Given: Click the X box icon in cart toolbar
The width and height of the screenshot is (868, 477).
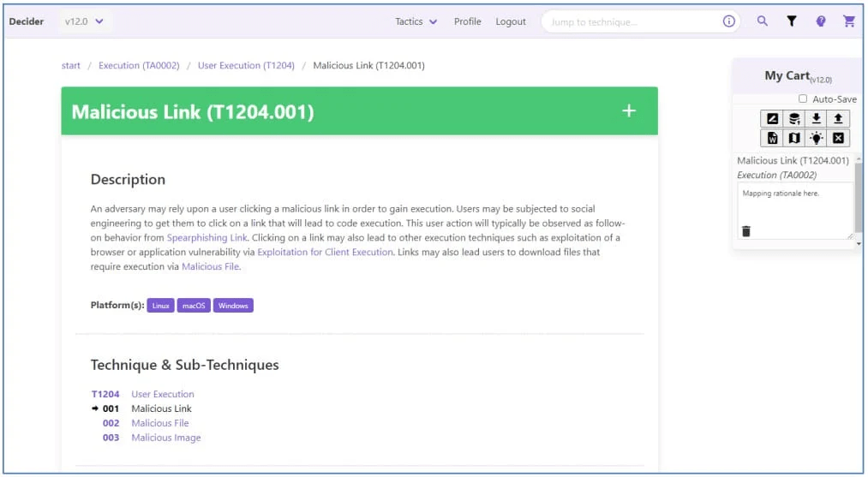Looking at the screenshot, I should [x=838, y=138].
